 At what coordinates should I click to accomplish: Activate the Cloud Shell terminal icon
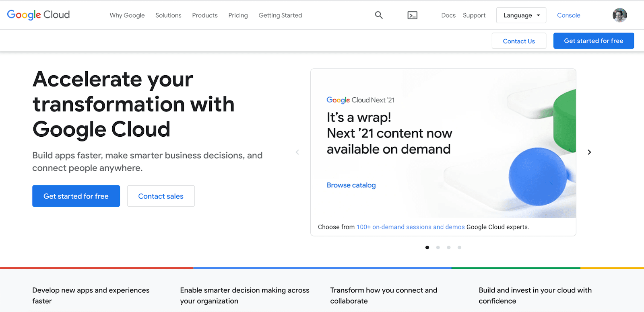click(x=412, y=15)
